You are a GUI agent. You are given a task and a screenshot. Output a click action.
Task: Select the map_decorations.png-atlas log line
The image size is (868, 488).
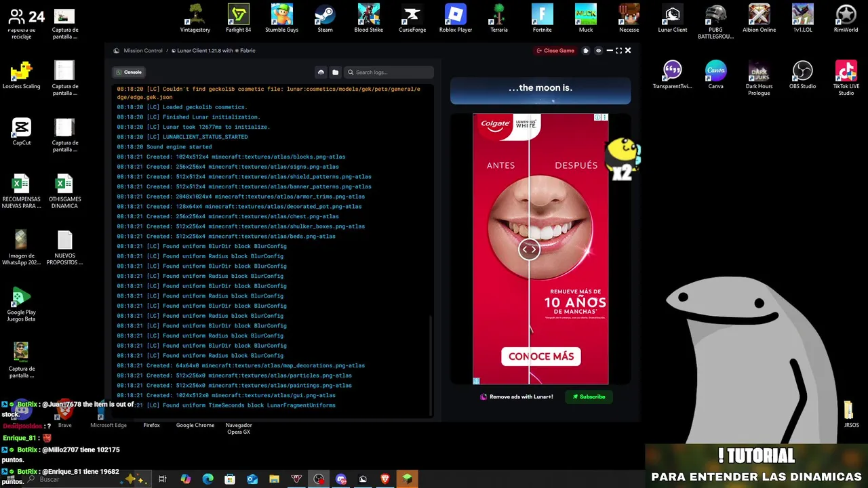click(x=241, y=365)
